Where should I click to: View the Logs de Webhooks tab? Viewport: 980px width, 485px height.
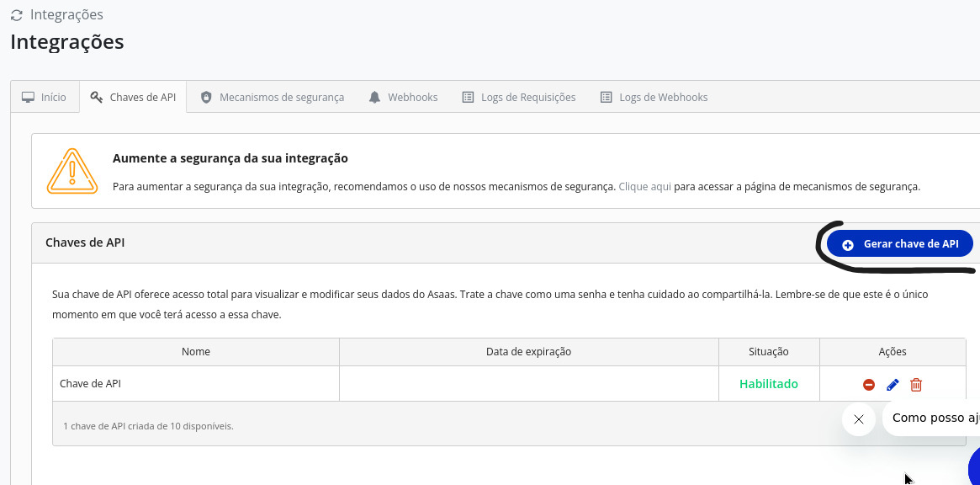[654, 98]
